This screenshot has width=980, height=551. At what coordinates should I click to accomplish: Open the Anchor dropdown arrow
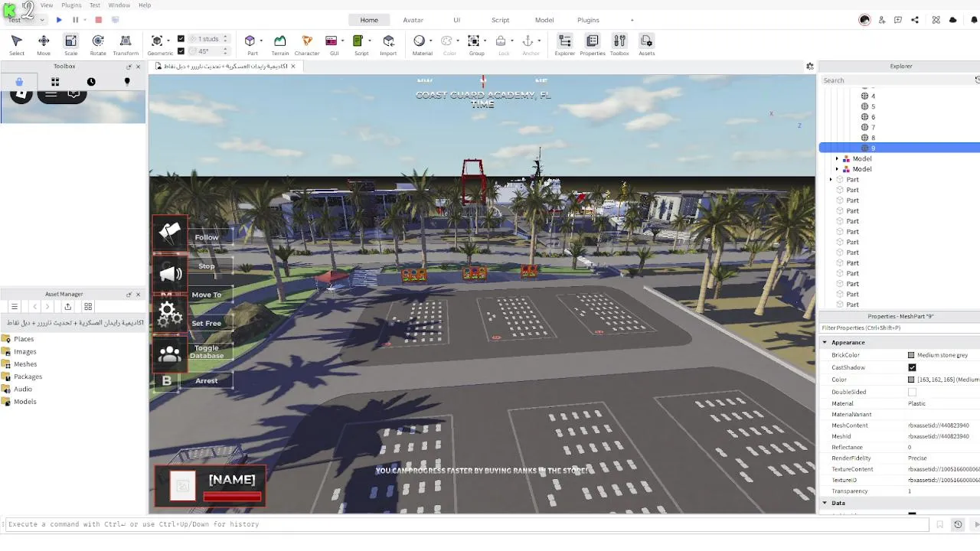539,41
